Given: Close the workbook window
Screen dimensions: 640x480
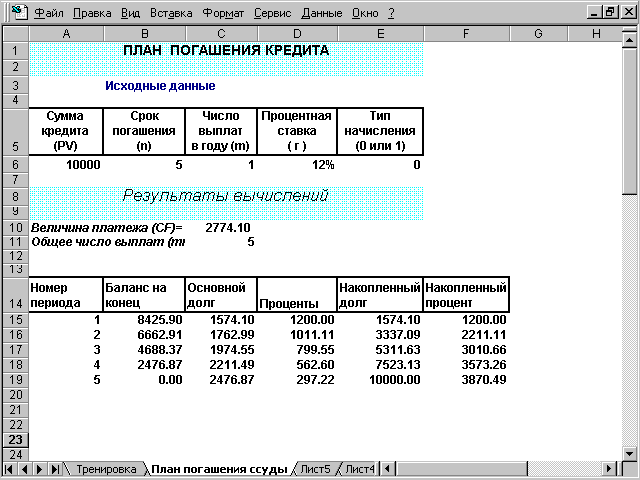Looking at the screenshot, I should tap(629, 12).
